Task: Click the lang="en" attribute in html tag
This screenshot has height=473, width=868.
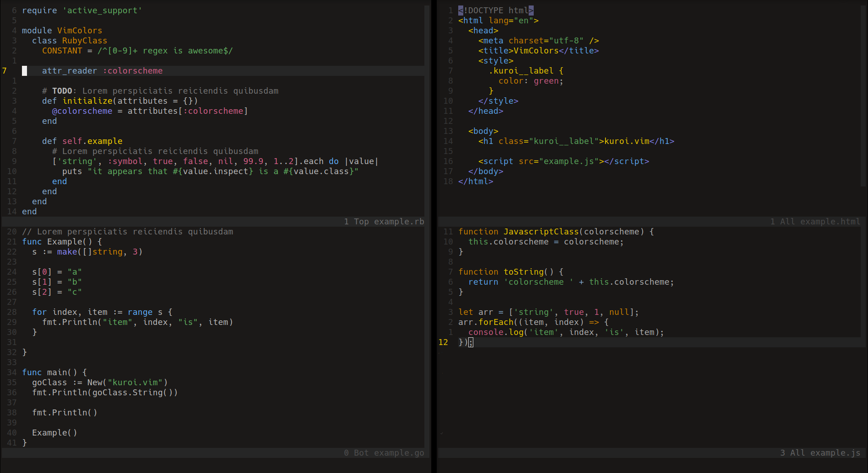Action: (511, 21)
